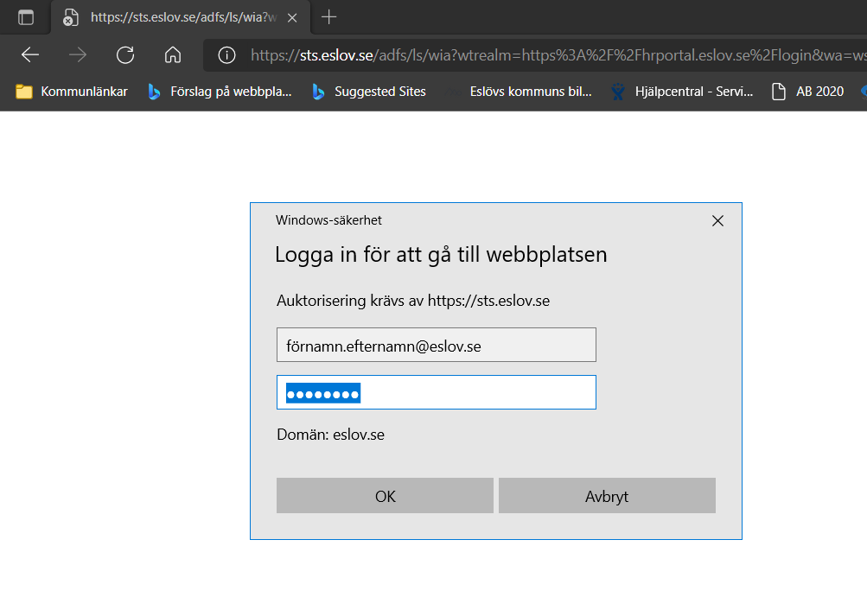The width and height of the screenshot is (867, 616).
Task: Cancel login with Avbryt button
Action: click(607, 496)
